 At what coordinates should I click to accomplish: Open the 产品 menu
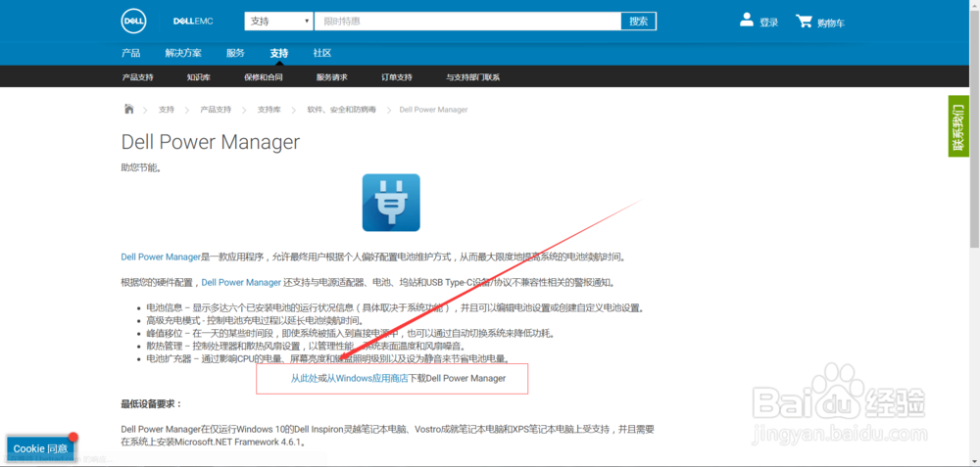[x=130, y=54]
